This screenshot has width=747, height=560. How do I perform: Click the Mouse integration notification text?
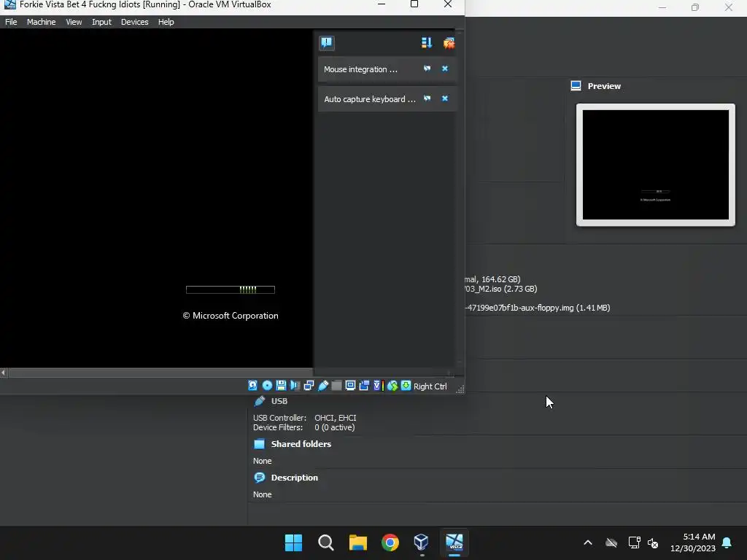pyautogui.click(x=360, y=69)
